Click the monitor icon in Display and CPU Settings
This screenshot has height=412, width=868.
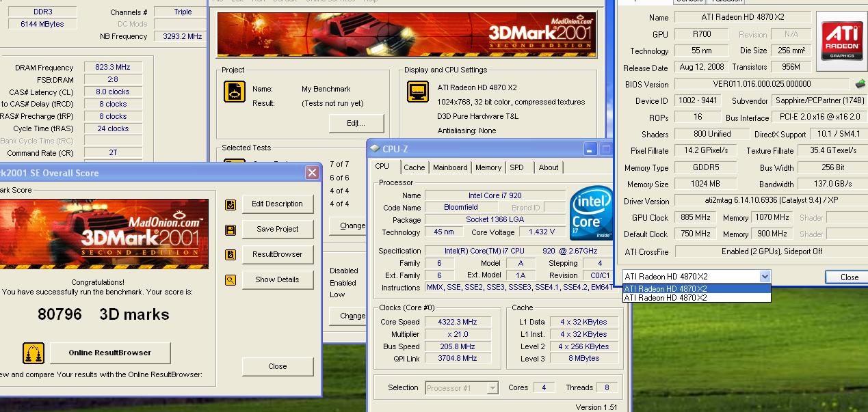click(418, 92)
